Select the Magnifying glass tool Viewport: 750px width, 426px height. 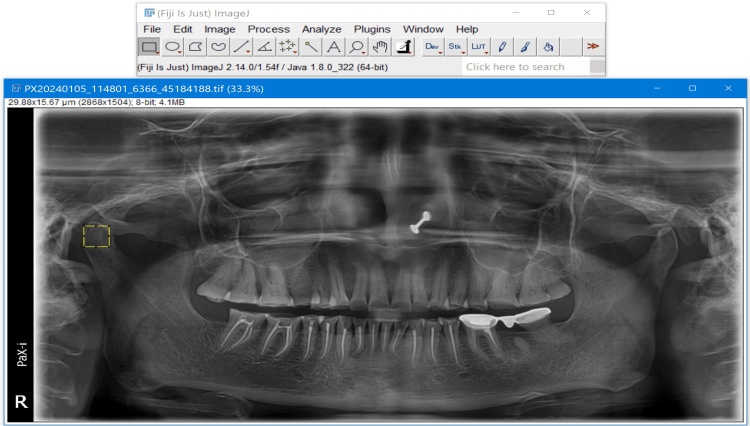pos(357,47)
